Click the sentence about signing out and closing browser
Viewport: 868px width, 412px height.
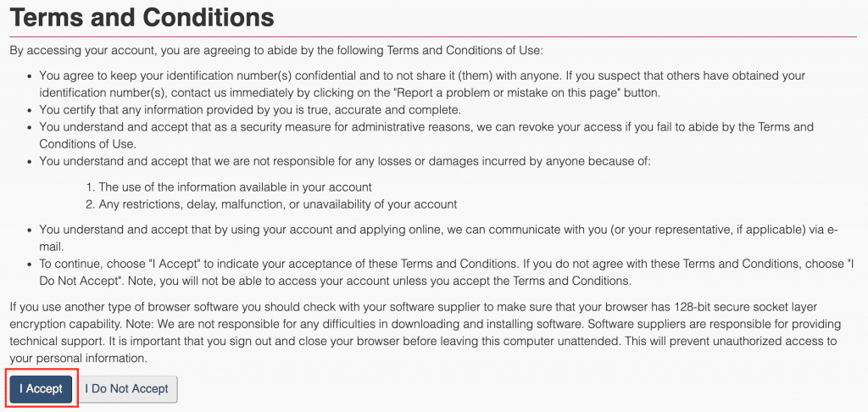[x=339, y=340]
